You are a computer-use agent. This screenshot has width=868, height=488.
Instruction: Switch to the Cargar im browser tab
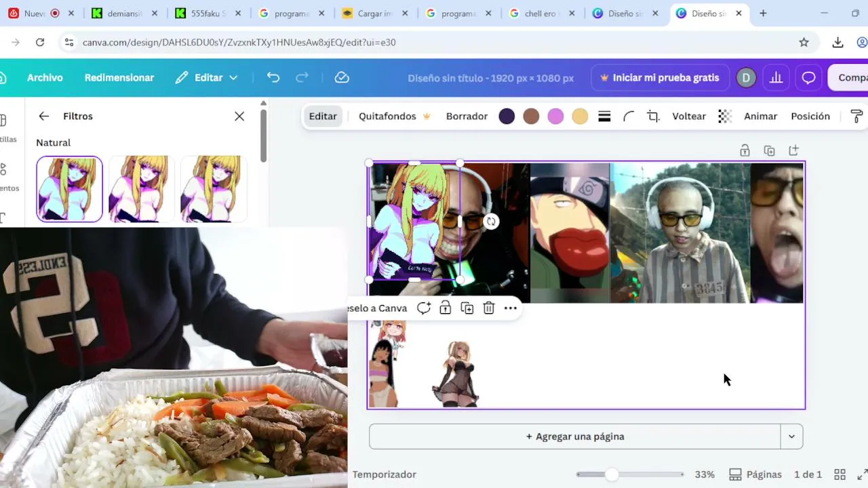click(x=375, y=13)
